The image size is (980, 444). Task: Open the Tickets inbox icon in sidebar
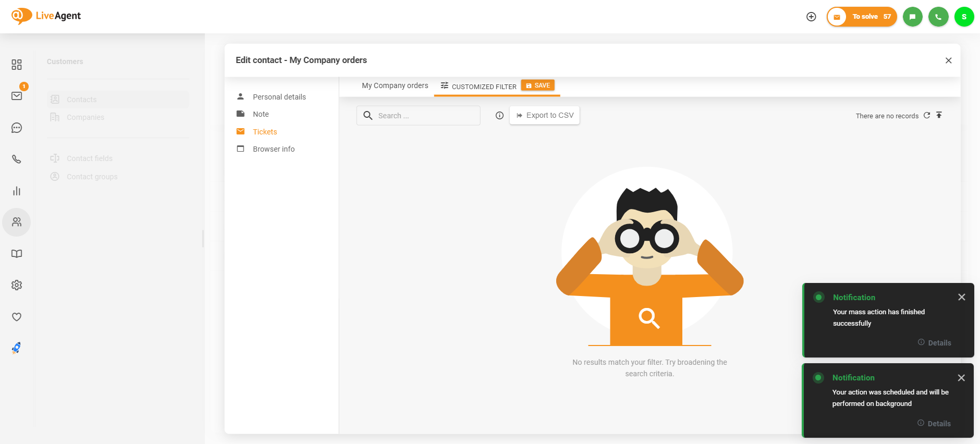click(x=17, y=96)
